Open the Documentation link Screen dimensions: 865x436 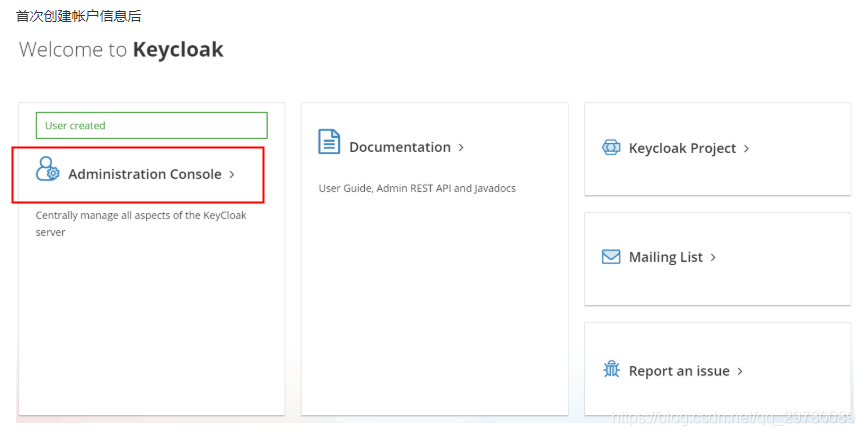400,147
